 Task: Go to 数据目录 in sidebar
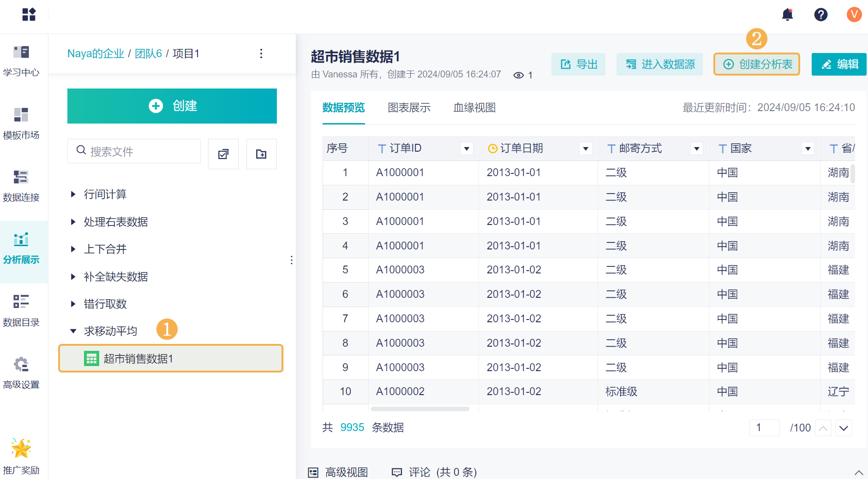[x=21, y=310]
